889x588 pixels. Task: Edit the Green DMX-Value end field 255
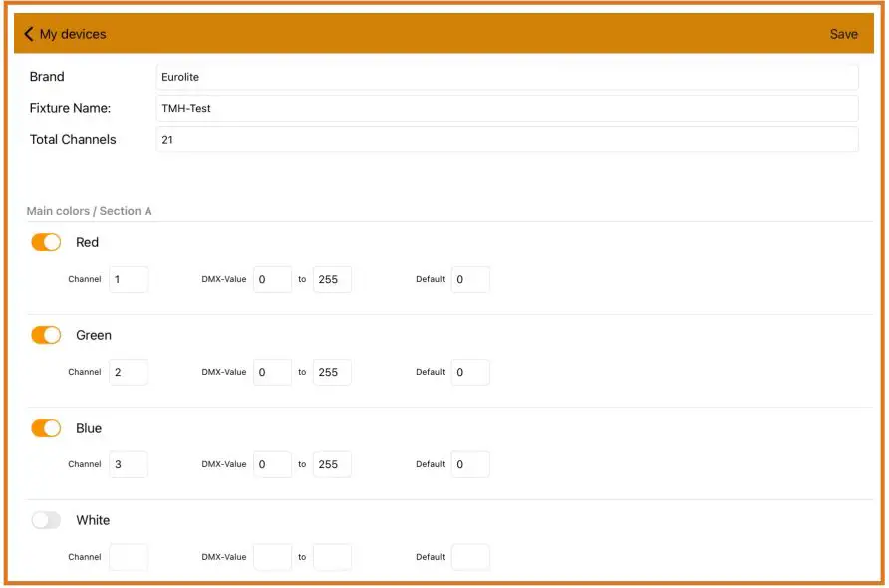pos(332,372)
